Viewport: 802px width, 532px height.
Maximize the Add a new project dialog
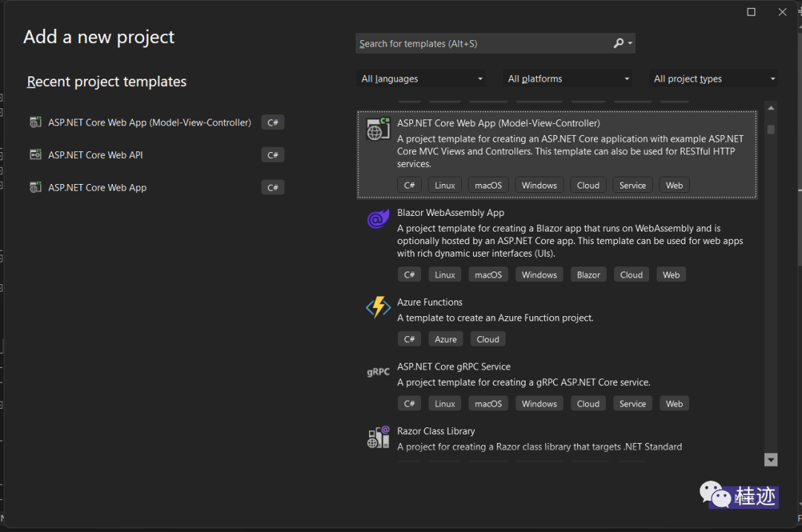tap(751, 12)
